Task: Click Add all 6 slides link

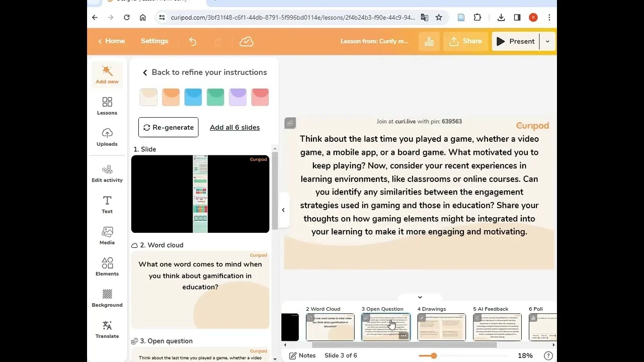Action: (x=234, y=127)
